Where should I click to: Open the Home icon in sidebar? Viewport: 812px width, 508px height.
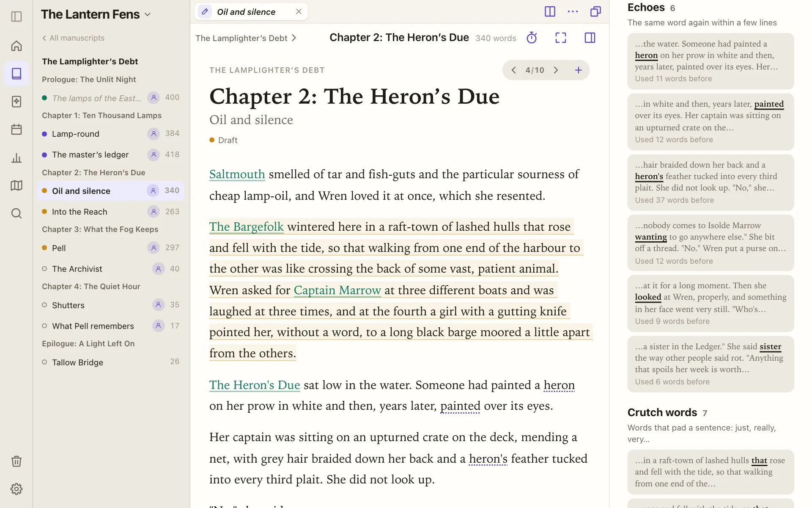[x=16, y=46]
